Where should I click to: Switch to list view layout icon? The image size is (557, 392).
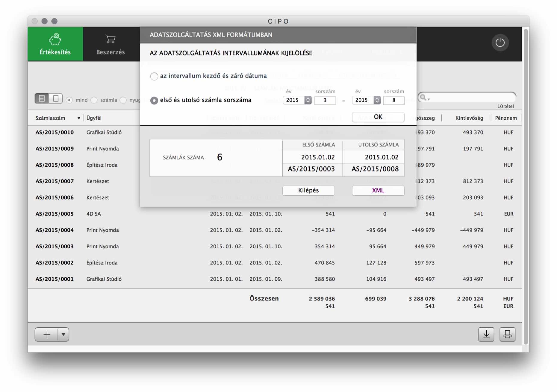click(42, 98)
